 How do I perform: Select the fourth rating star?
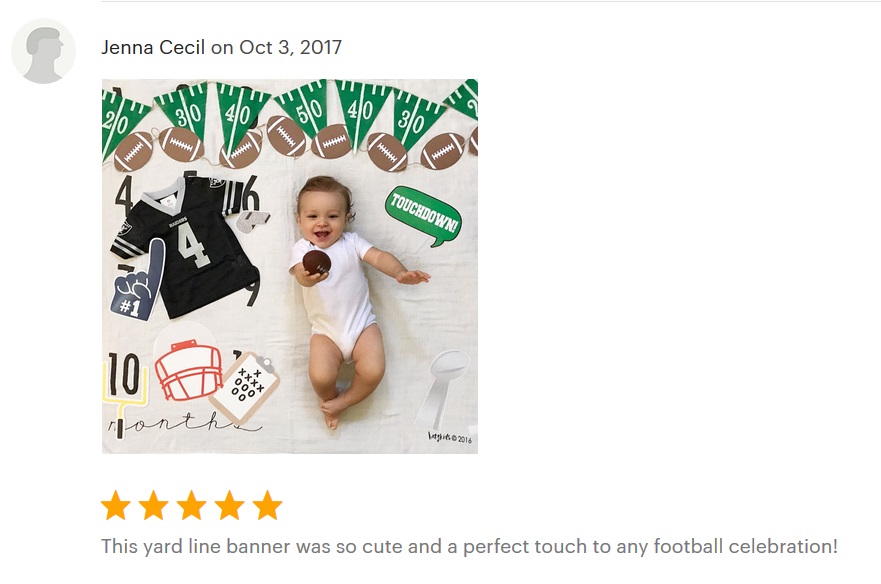click(229, 505)
